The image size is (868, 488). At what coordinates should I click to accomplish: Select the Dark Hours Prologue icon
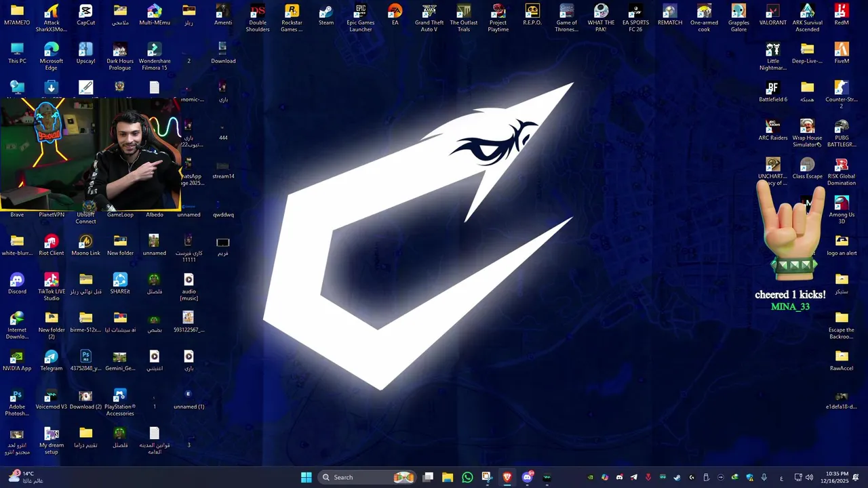coord(120,57)
